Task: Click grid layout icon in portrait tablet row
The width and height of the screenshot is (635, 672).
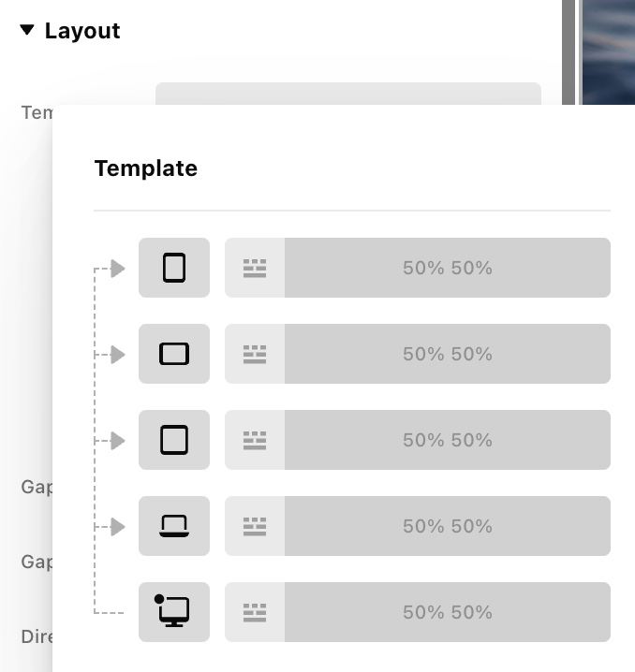Action: [255, 268]
